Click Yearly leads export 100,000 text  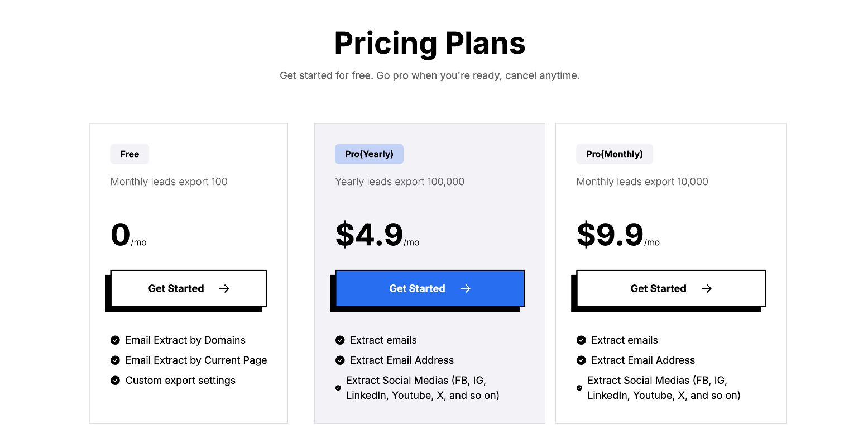(400, 182)
